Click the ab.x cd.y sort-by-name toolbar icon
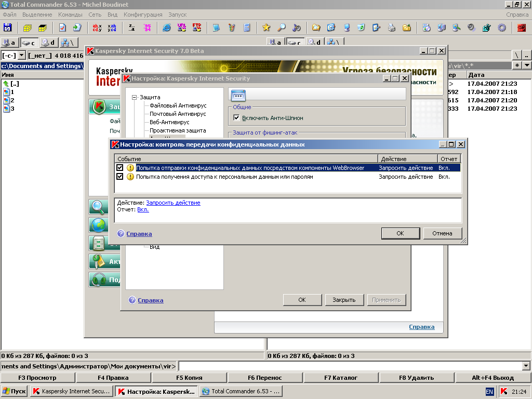 (x=97, y=28)
